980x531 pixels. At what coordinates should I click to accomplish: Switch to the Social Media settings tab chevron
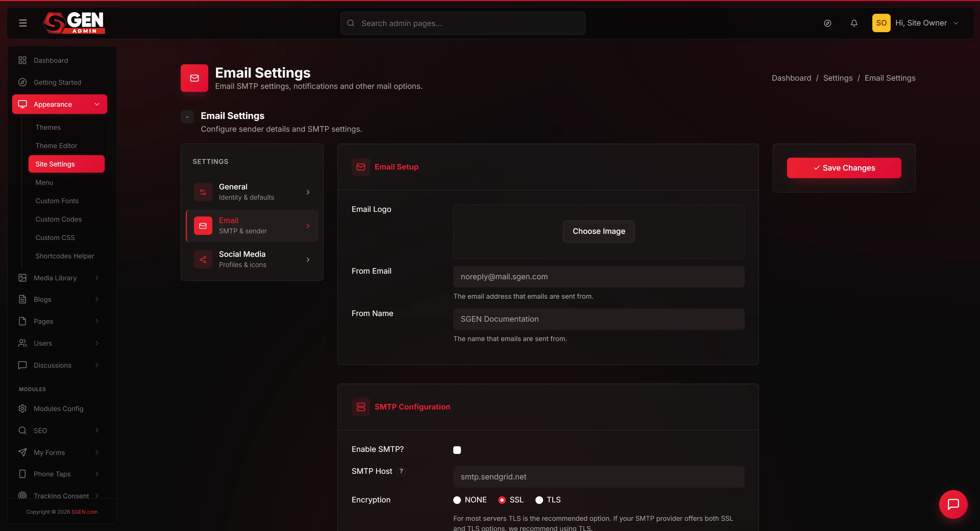click(x=308, y=260)
